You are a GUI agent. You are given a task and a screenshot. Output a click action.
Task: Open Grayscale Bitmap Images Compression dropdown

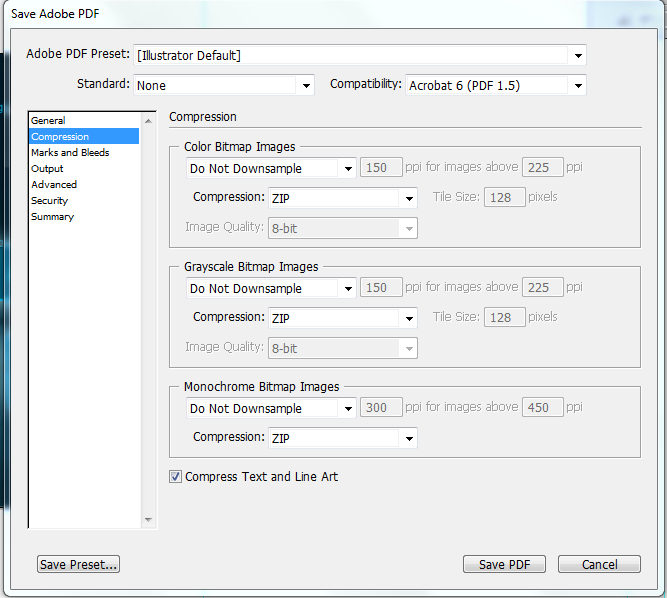(342, 318)
